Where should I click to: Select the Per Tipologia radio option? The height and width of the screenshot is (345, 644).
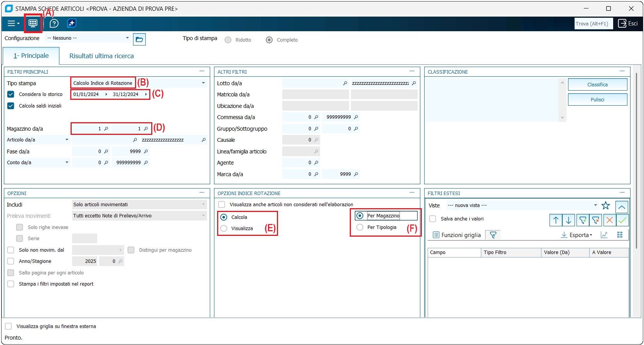pos(360,227)
